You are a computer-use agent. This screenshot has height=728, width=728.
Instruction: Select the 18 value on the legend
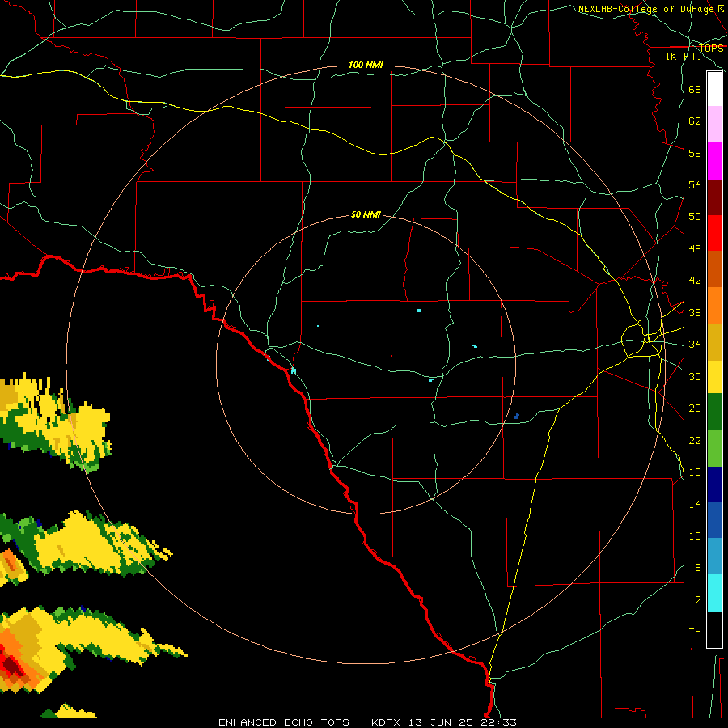[x=695, y=472]
